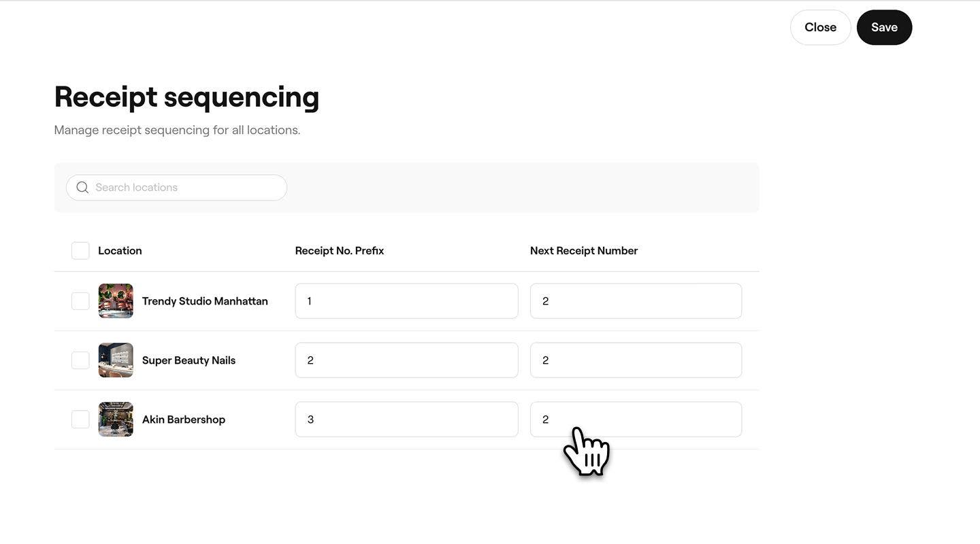
Task: Click the Location column header
Action: (120, 251)
